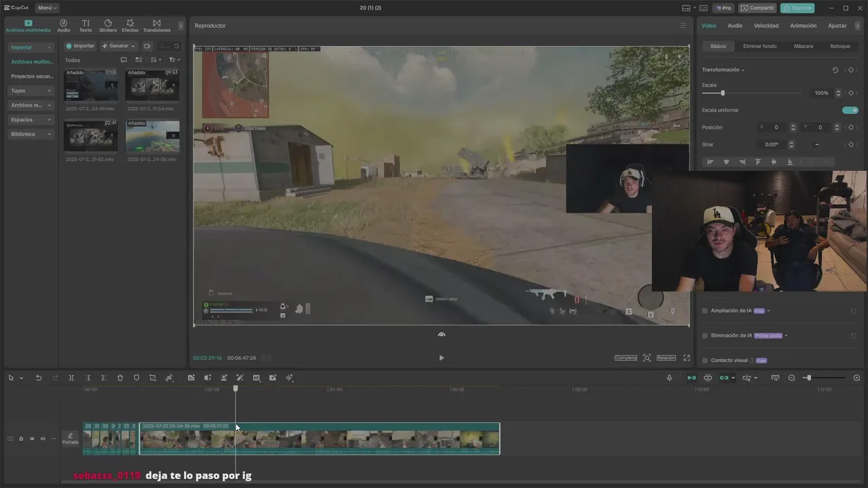Enable the Ampliación de IA checkbox

tap(705, 310)
